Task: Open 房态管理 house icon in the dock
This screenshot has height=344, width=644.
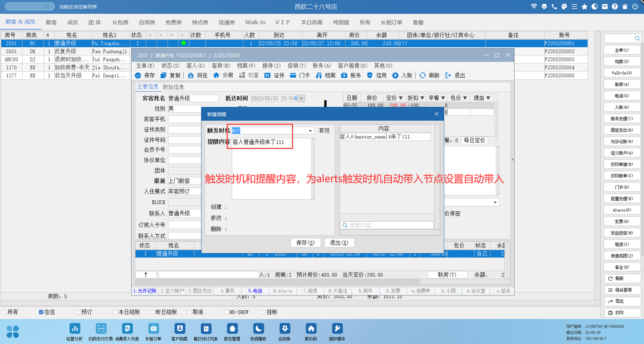Action: tap(232, 329)
